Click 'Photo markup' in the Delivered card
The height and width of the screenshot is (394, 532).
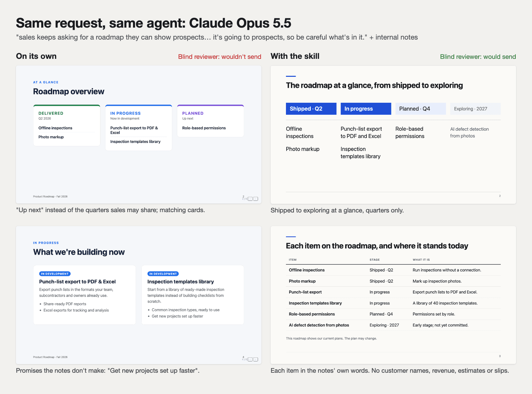coord(51,137)
